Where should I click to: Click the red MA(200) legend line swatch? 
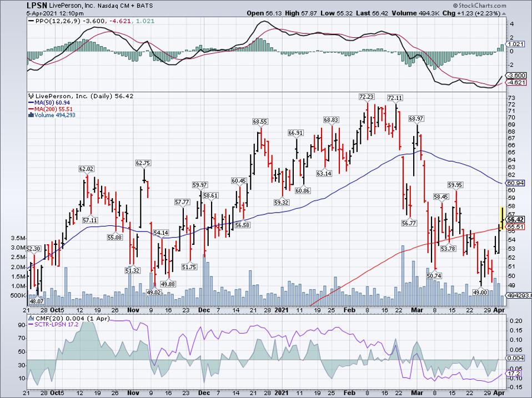pos(31,109)
